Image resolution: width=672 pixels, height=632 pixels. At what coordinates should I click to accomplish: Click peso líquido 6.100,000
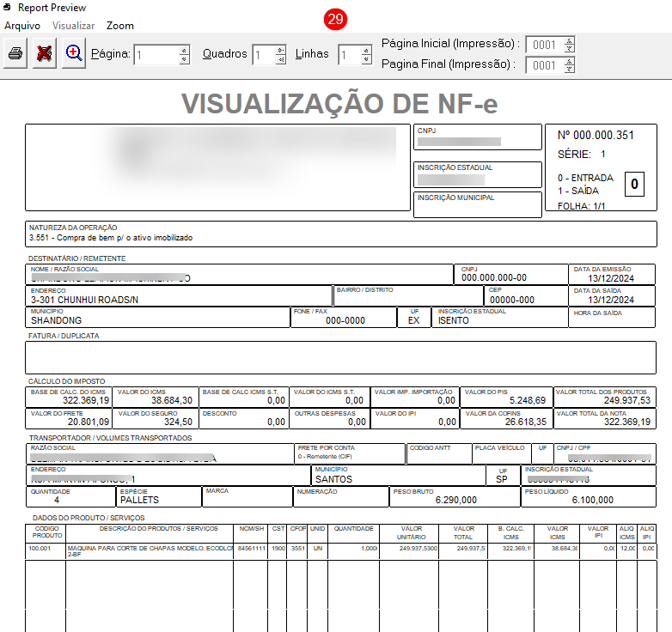pos(593,500)
